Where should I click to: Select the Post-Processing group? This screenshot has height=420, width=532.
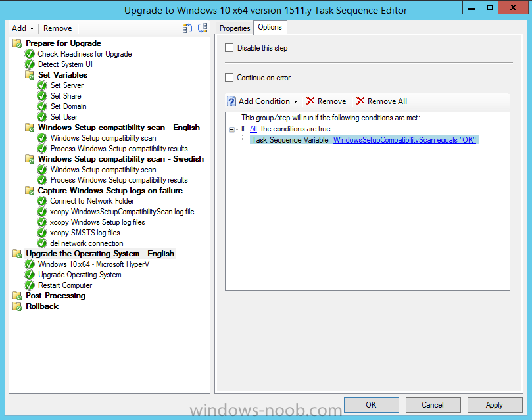point(56,296)
